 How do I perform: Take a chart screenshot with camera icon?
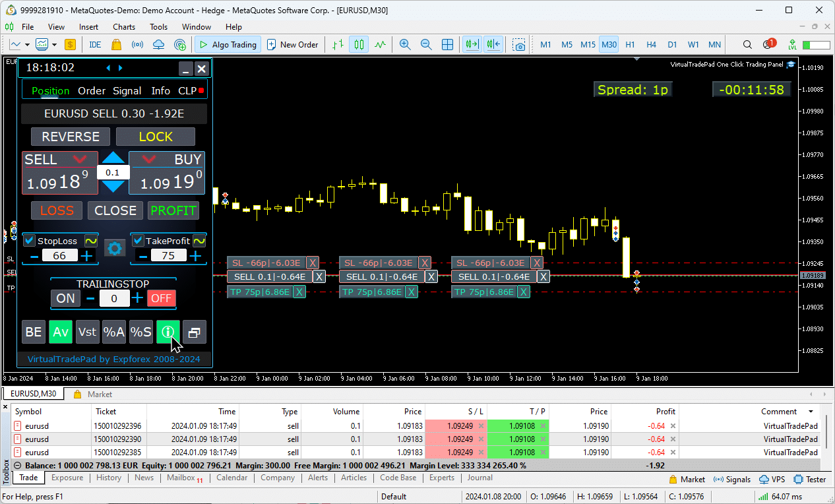tap(520, 45)
